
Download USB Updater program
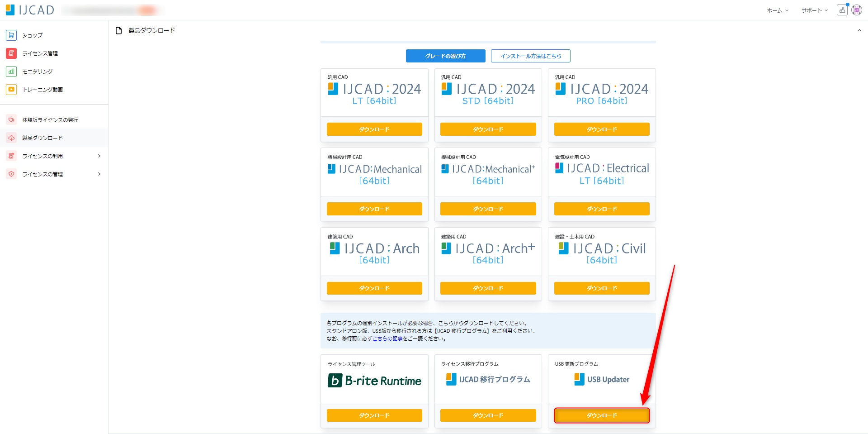click(602, 415)
